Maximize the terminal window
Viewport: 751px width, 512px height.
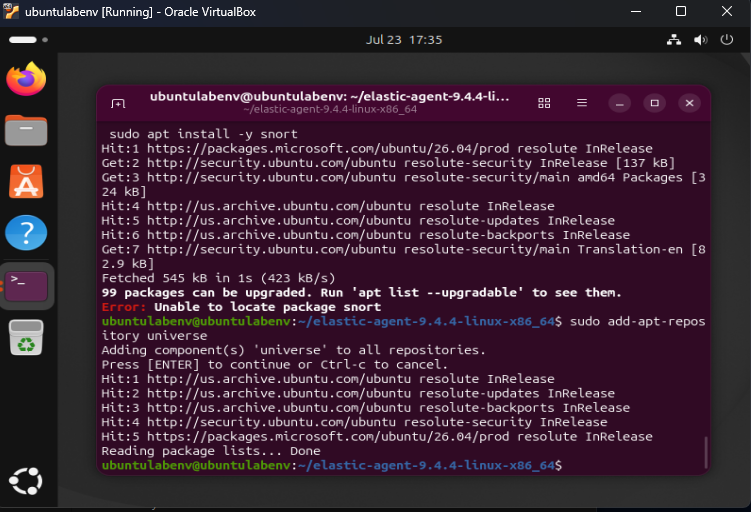coord(655,103)
